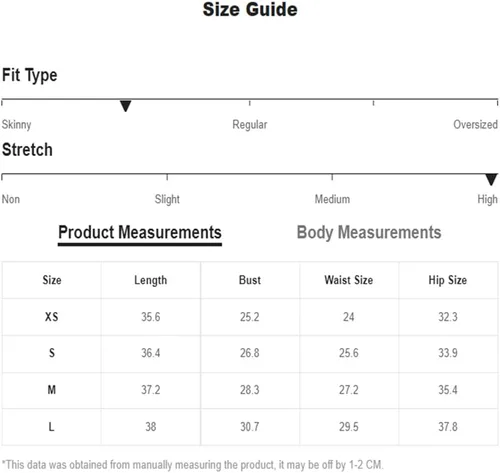Click the XS size row label
This screenshot has height=473, width=500.
52,317
